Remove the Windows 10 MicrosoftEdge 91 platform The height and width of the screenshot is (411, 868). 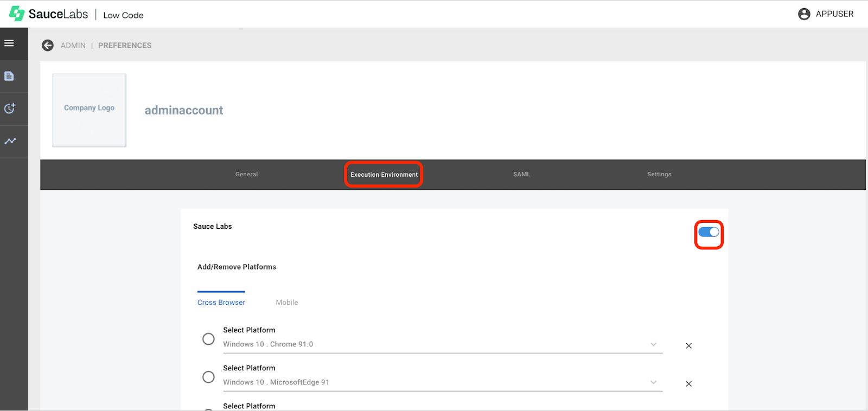tap(688, 384)
